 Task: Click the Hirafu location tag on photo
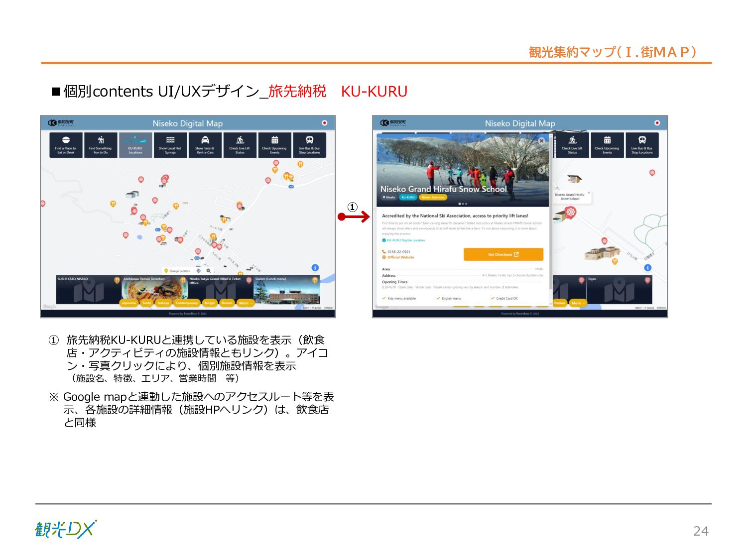(x=389, y=197)
